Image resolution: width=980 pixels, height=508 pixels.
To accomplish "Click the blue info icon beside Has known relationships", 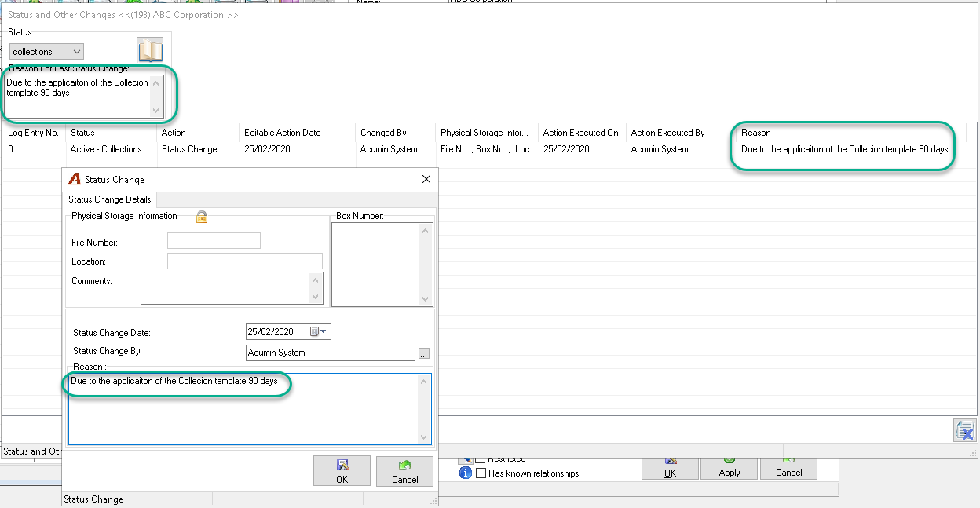I will point(465,473).
